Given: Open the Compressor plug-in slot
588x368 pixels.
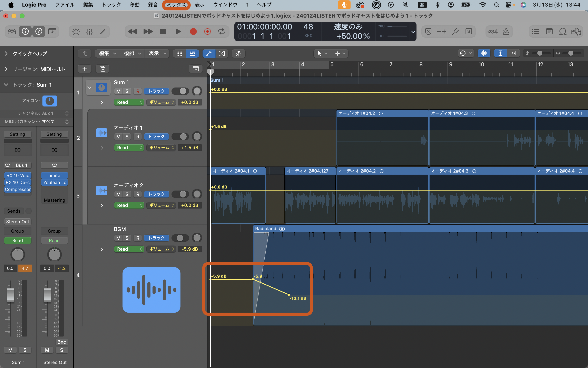Looking at the screenshot, I should pos(18,189).
